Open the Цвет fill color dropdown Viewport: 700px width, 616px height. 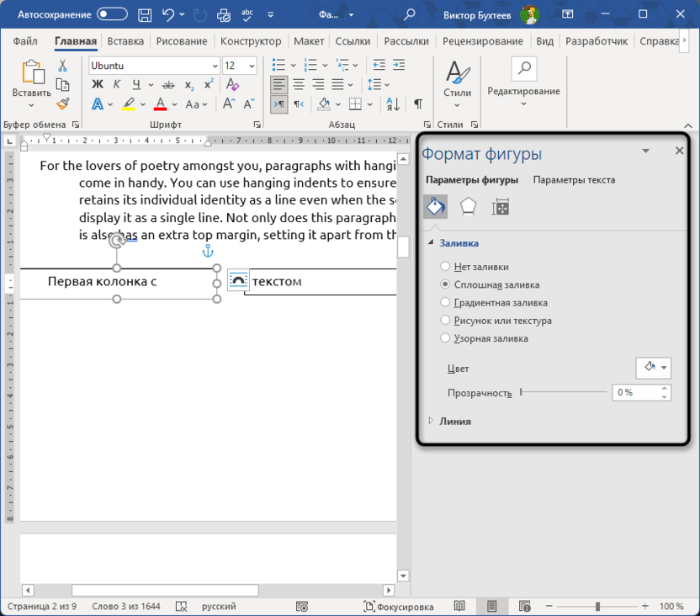tap(653, 368)
